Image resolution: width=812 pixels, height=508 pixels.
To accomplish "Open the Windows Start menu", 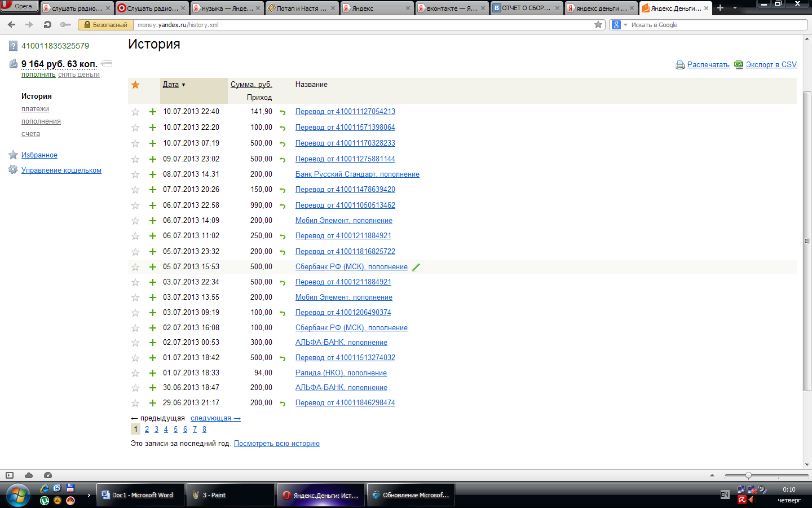I will click(18, 495).
